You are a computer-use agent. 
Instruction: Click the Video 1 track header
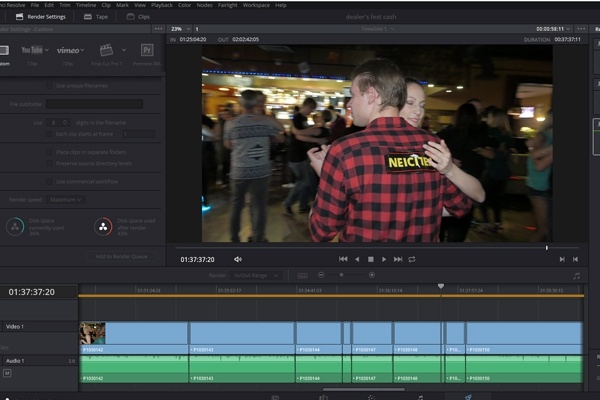tap(39, 327)
